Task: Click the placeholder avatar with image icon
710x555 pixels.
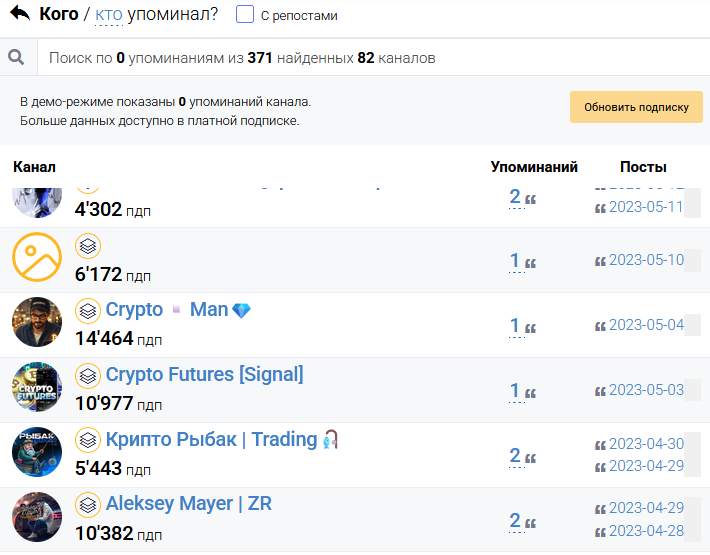Action: click(x=37, y=257)
